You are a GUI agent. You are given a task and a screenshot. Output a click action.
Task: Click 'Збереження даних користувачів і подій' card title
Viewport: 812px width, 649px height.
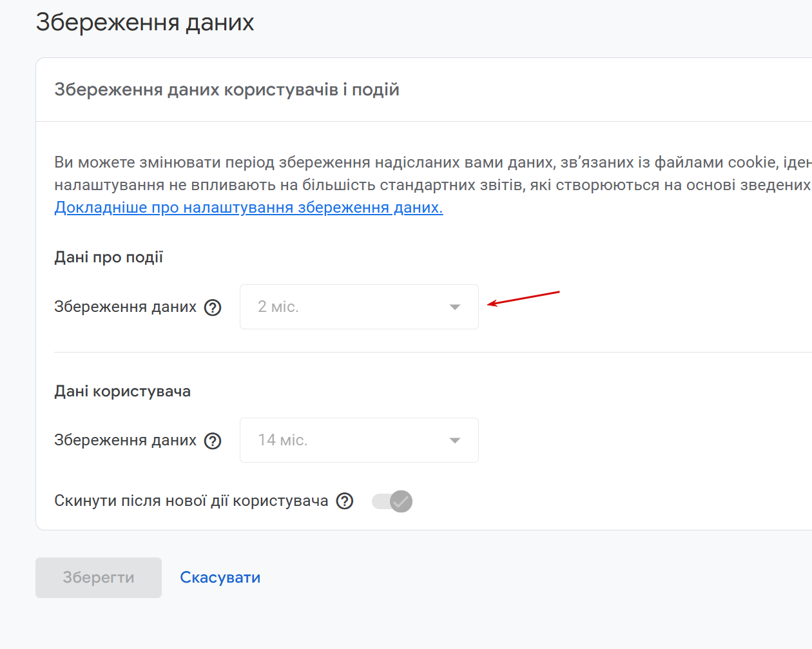click(x=227, y=90)
